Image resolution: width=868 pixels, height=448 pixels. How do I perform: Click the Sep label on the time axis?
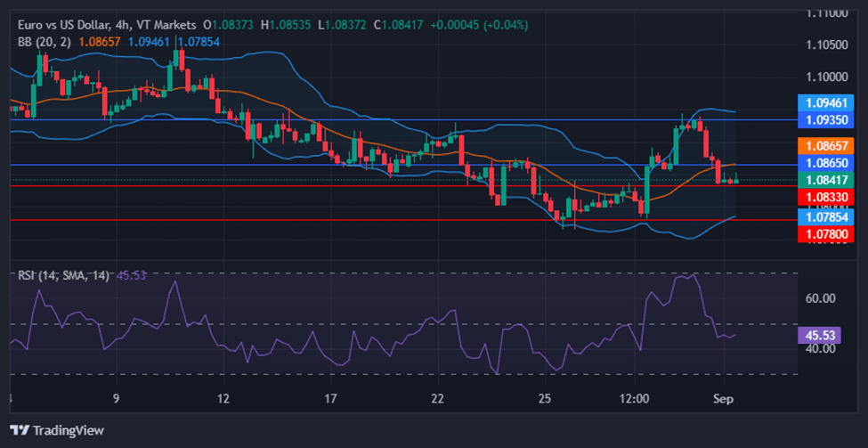point(723,399)
